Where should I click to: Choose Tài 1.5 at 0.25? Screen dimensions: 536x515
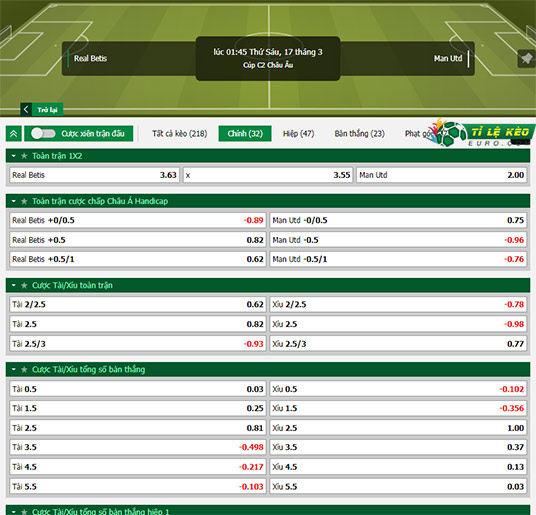[x=138, y=408]
